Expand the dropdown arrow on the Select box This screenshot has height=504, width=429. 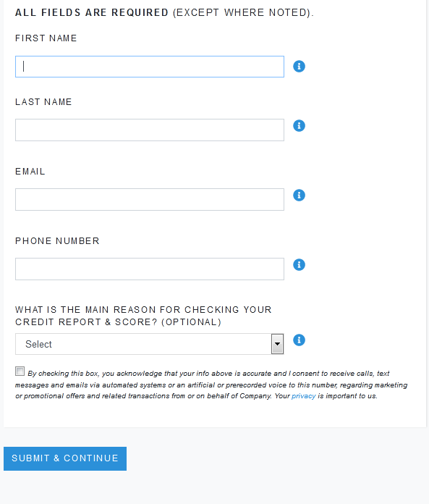277,344
